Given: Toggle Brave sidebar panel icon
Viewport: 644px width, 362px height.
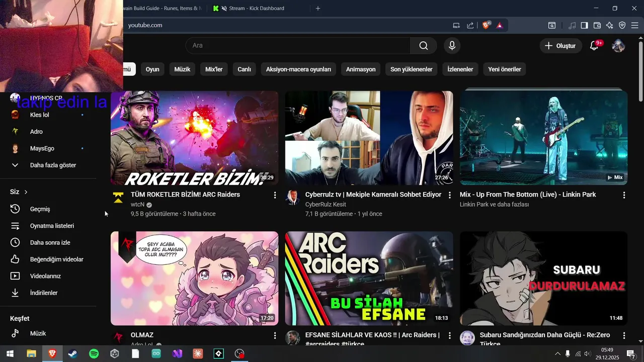Looking at the screenshot, I should click(x=584, y=25).
